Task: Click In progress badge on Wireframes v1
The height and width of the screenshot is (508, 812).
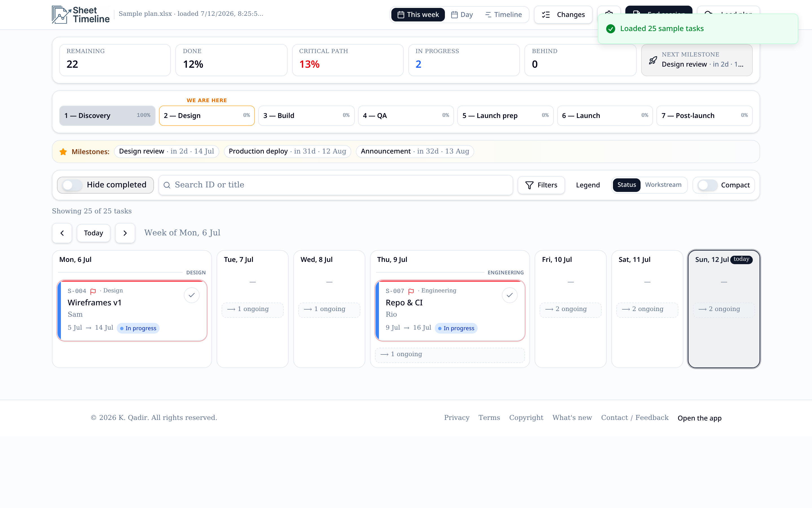Action: pos(138,328)
